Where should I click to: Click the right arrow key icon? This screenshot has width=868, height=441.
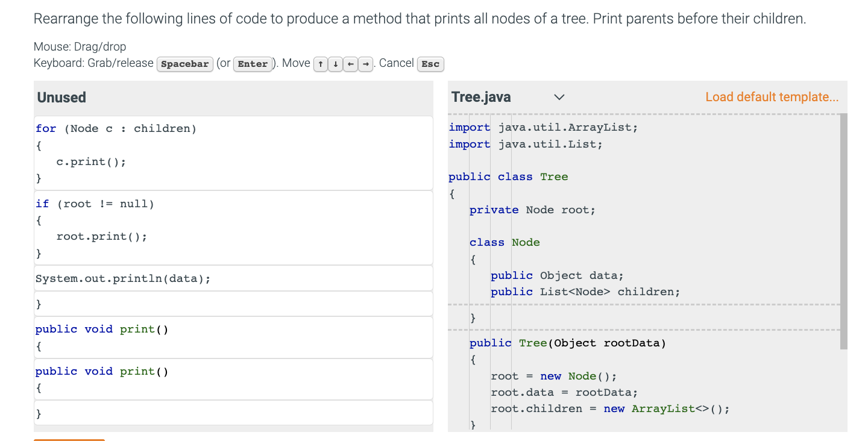point(365,64)
